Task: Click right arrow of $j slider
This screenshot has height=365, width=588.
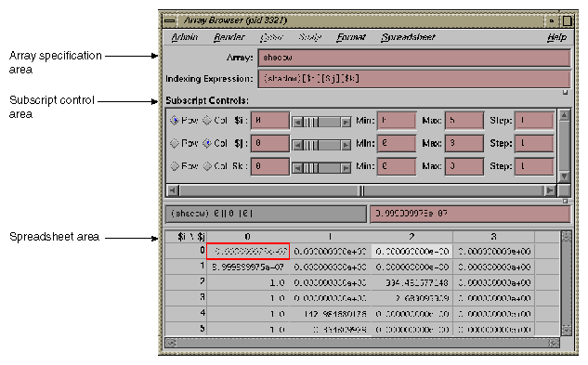Action: point(346,145)
